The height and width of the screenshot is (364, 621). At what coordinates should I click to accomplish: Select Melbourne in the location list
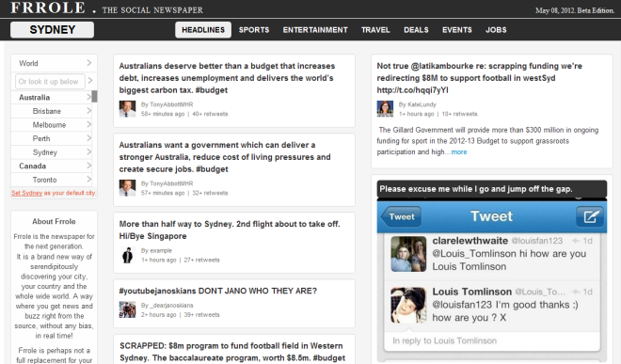click(49, 125)
